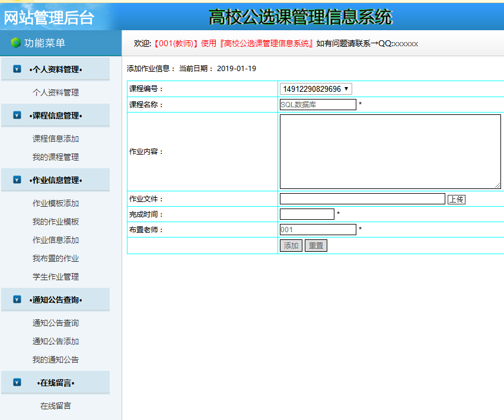Image resolution: width=504 pixels, height=420 pixels.
Task: Collapse the 通知公告查询 section arrow icon
Action: 17,299
